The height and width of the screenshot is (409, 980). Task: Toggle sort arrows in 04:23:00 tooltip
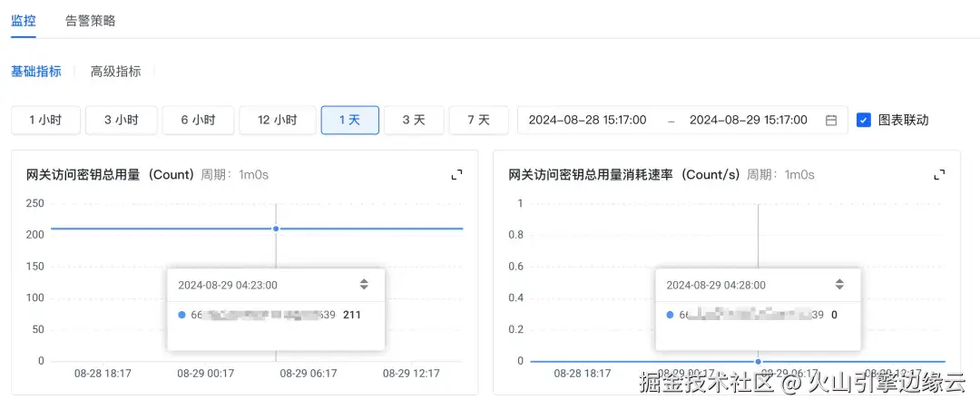[364, 285]
